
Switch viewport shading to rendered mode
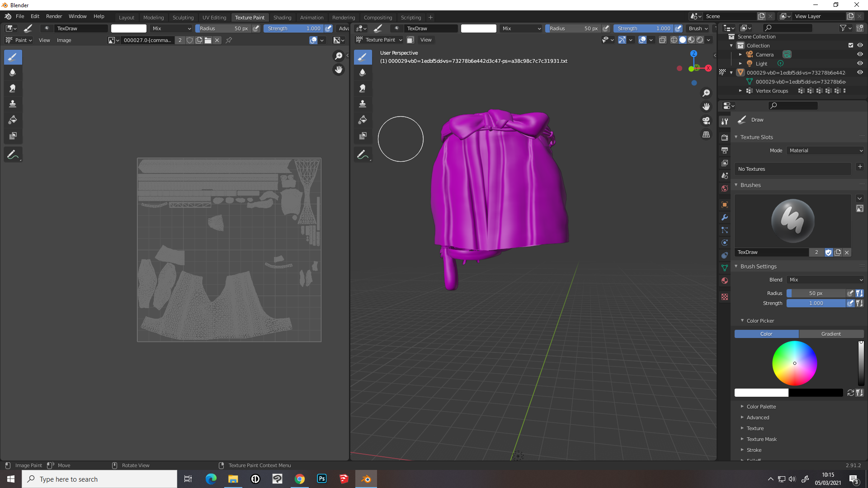tap(700, 40)
